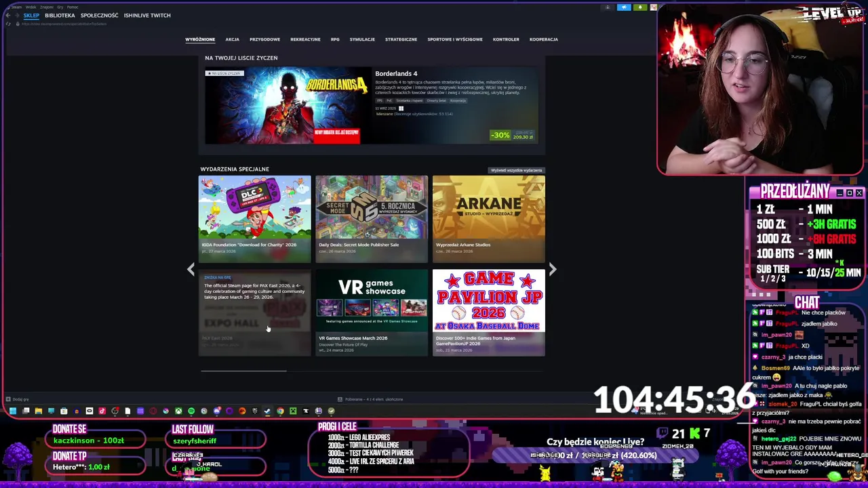Screen dimensions: 868x488
Task: Reload the Steam store page
Action: 8,24
